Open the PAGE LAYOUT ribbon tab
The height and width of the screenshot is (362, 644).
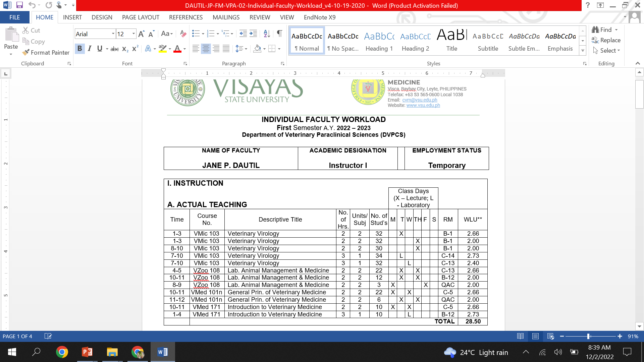[x=141, y=17]
